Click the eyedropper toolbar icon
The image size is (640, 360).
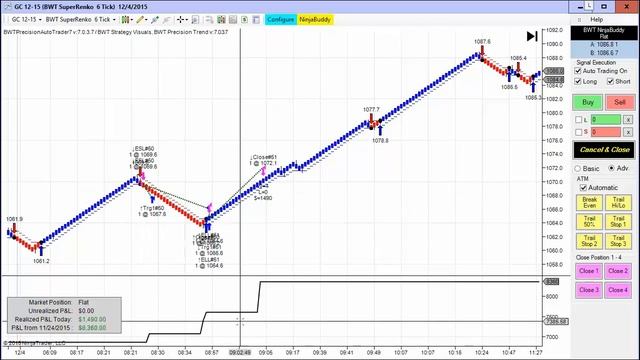pos(155,20)
